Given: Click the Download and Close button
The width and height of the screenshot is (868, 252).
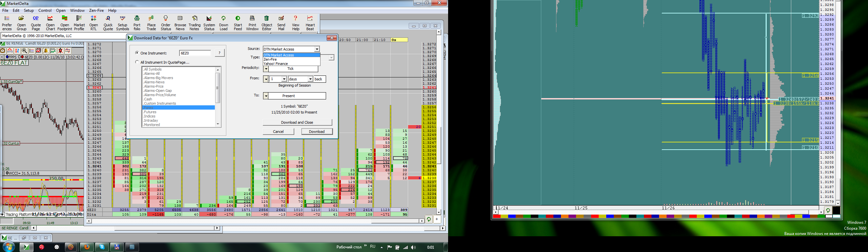Looking at the screenshot, I should coord(297,122).
